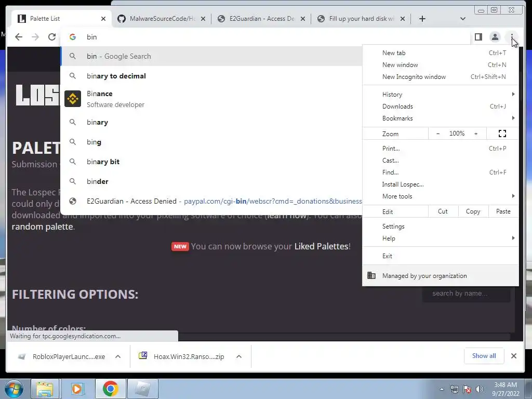This screenshot has height=399, width=532.
Task: Choose Cast... from the menu
Action: click(441, 160)
